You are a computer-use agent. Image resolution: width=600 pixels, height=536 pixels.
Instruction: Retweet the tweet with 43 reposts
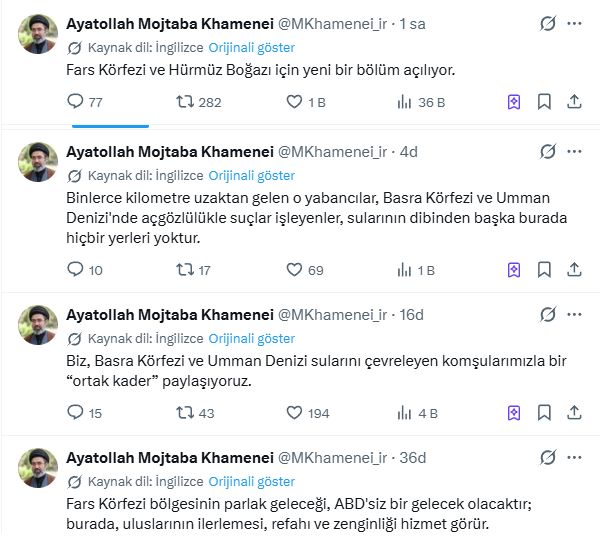pos(185,413)
